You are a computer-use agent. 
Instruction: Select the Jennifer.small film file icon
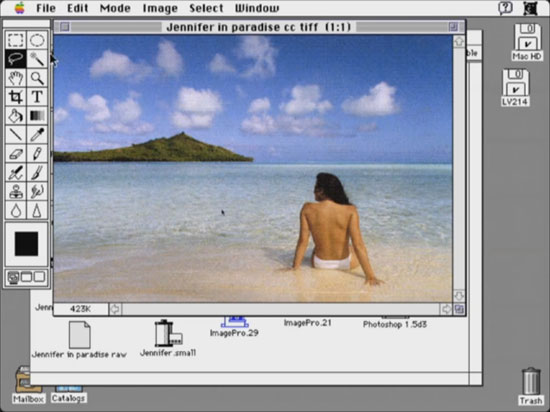pos(168,338)
